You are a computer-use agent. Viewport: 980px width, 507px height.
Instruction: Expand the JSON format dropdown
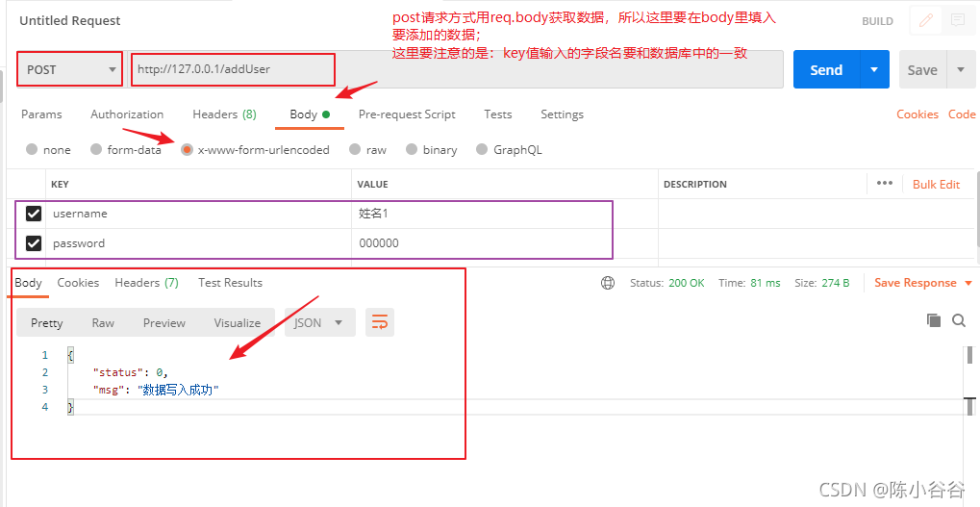[x=319, y=322]
